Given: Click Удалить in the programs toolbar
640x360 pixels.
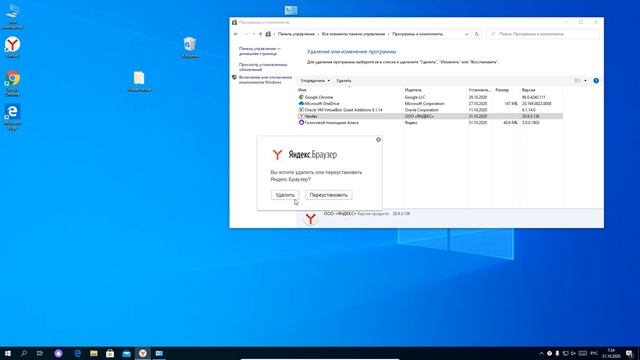Looking at the screenshot, I should coord(344,81).
